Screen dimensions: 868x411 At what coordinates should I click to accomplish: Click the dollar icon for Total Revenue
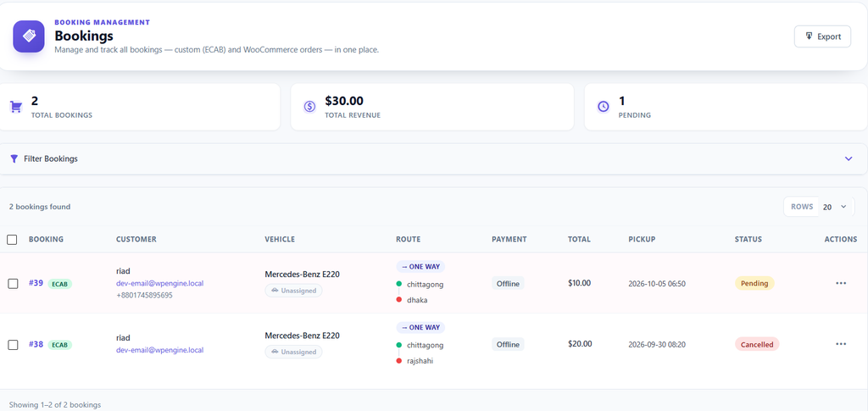[309, 107]
